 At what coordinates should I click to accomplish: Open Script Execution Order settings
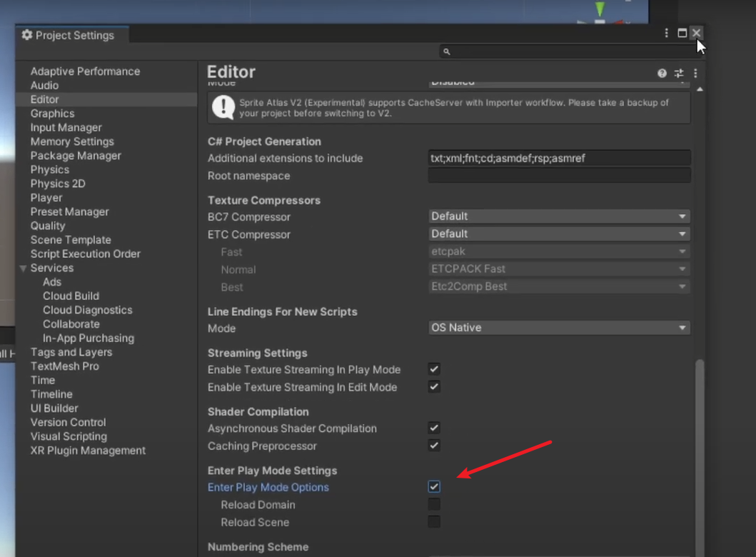(x=86, y=254)
